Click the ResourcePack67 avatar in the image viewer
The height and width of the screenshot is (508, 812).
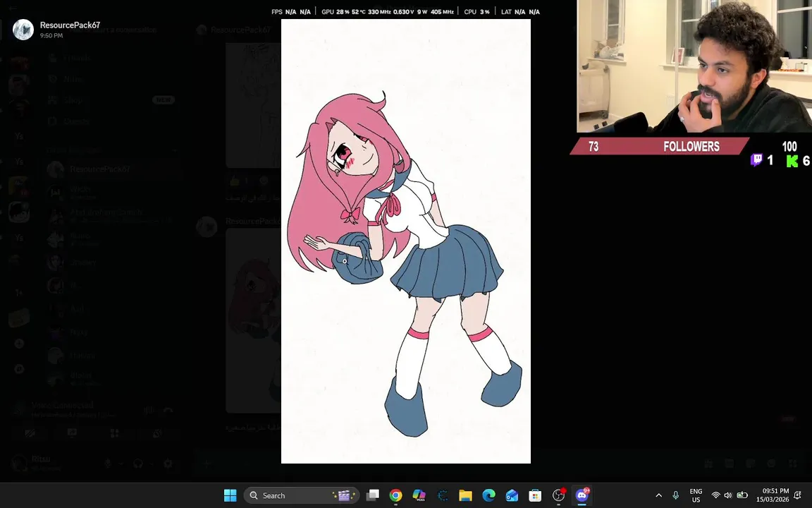[23, 30]
